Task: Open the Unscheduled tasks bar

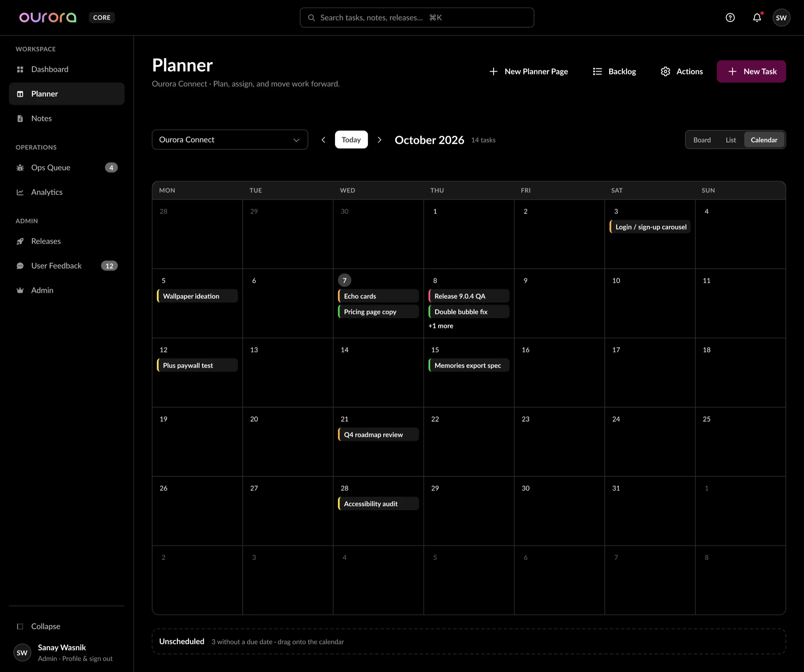Action: [x=469, y=642]
